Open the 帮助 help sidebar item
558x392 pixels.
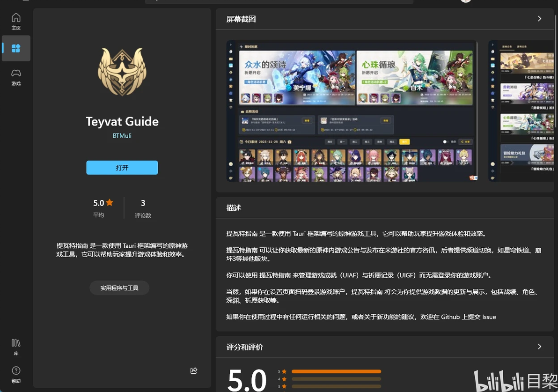(16, 375)
